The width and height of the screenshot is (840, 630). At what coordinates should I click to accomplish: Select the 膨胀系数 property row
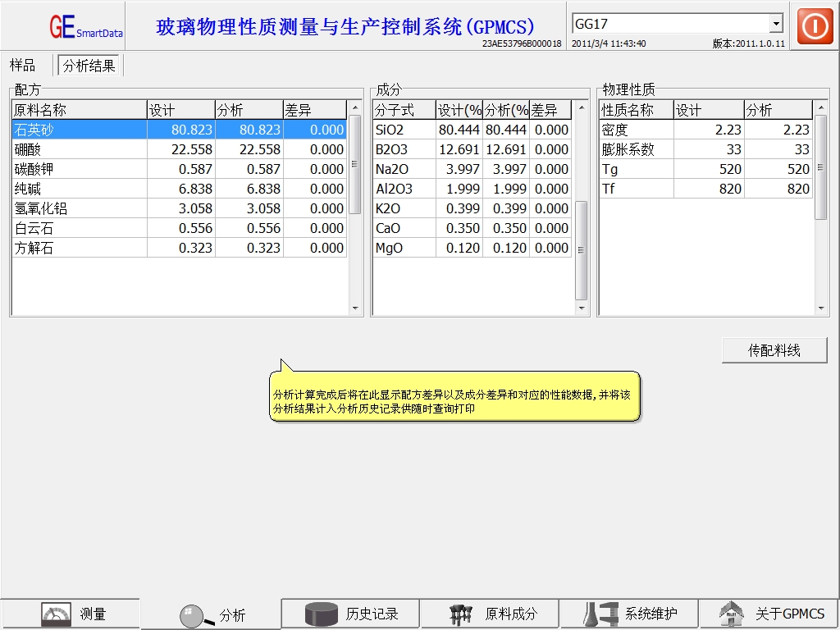pyautogui.click(x=705, y=149)
